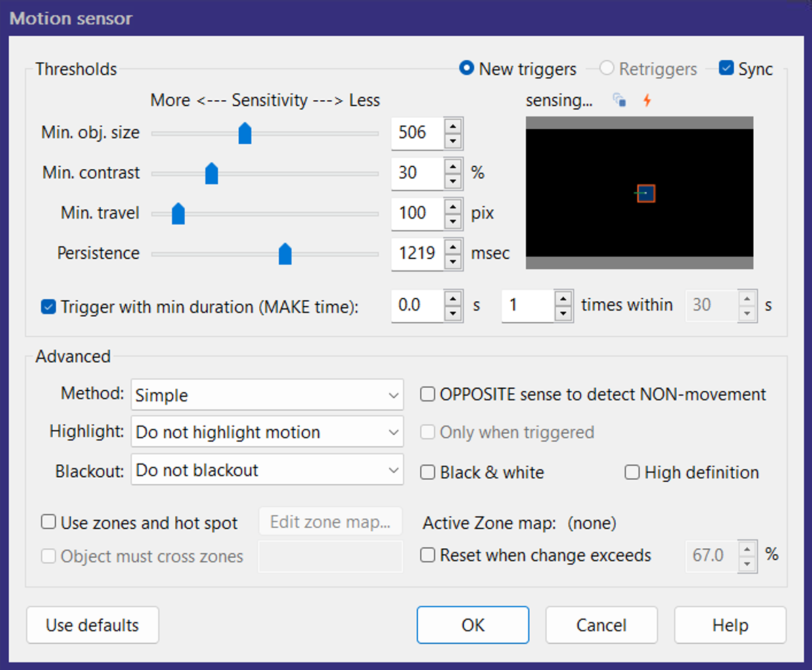Click the Min. travel value field 100
The image size is (812, 670).
(418, 213)
